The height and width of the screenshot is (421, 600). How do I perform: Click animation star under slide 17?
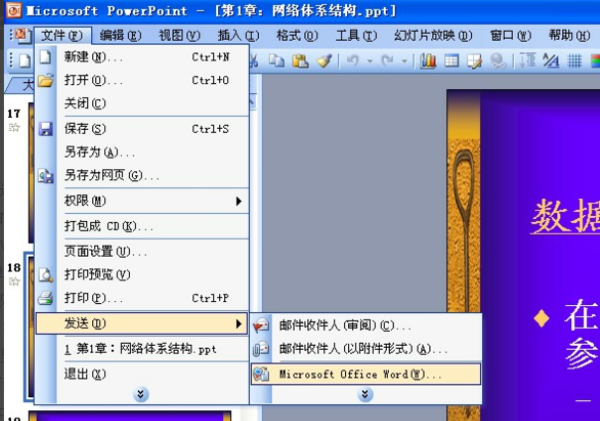click(x=14, y=127)
